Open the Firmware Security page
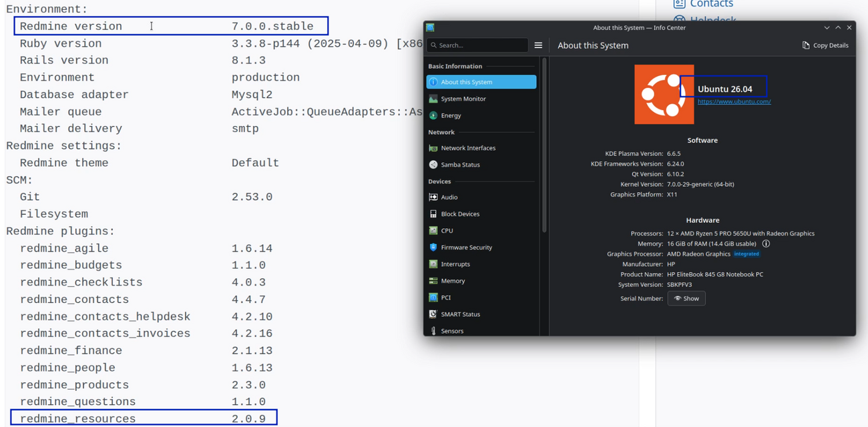The image size is (868, 427). [481, 247]
